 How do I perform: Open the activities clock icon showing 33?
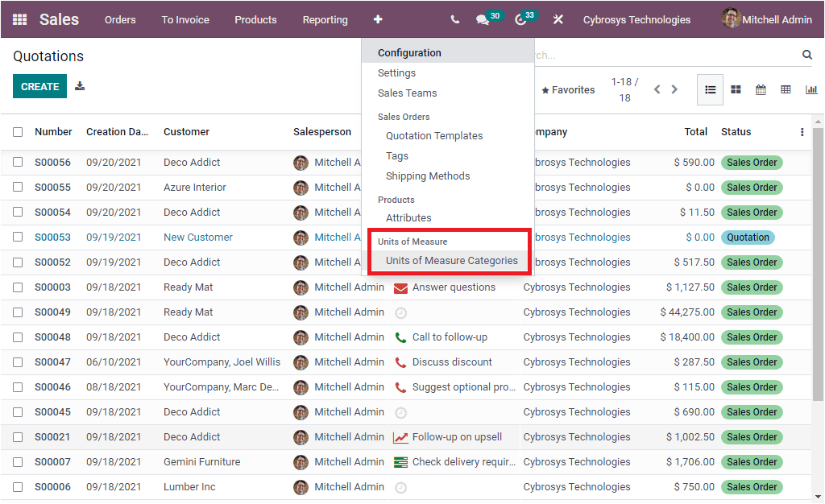click(520, 19)
